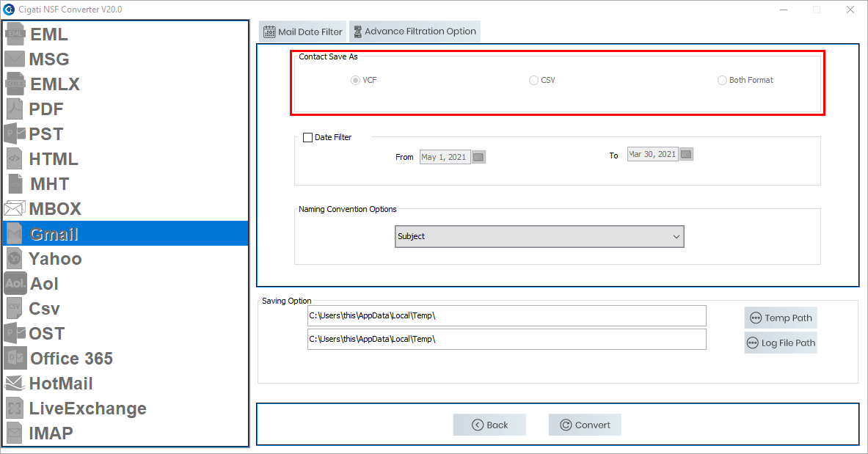Open the To date calendar picker

(687, 154)
